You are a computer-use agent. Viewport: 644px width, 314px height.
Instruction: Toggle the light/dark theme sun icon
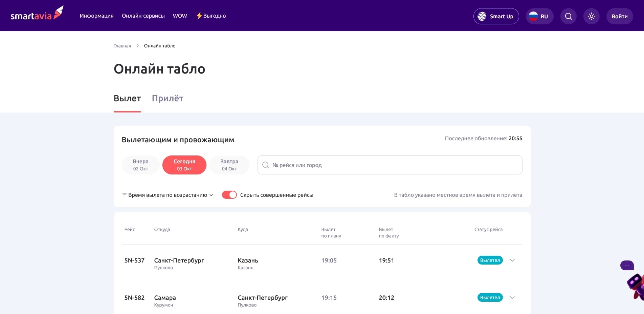591,16
